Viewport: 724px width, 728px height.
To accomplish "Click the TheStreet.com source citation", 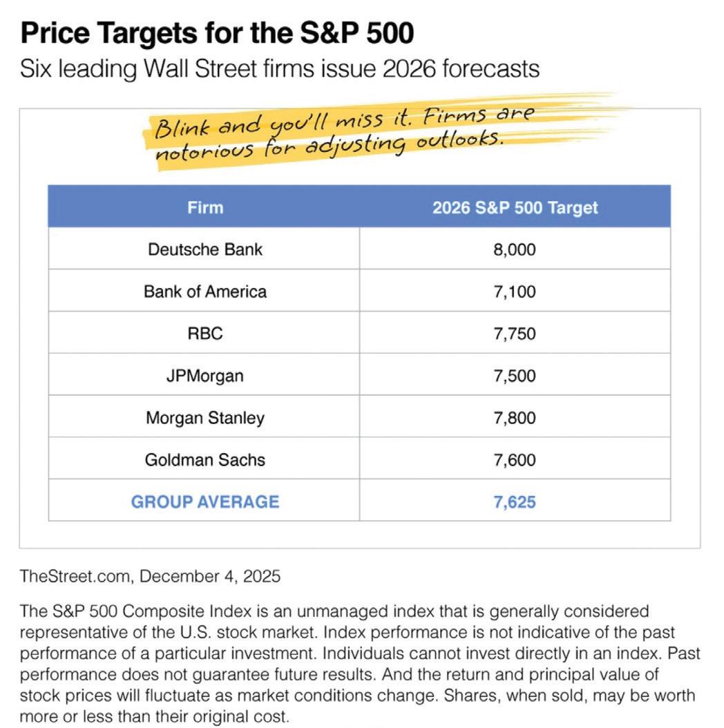I will click(x=150, y=576).
